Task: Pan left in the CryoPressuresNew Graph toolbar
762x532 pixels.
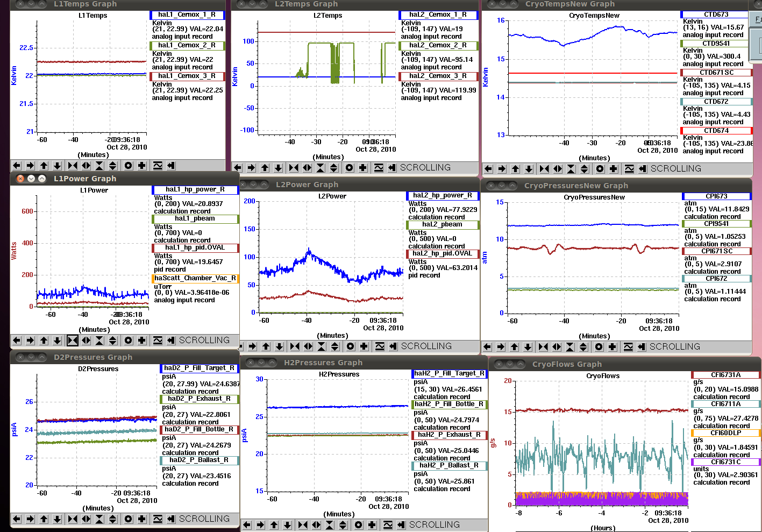Action: tap(487, 347)
